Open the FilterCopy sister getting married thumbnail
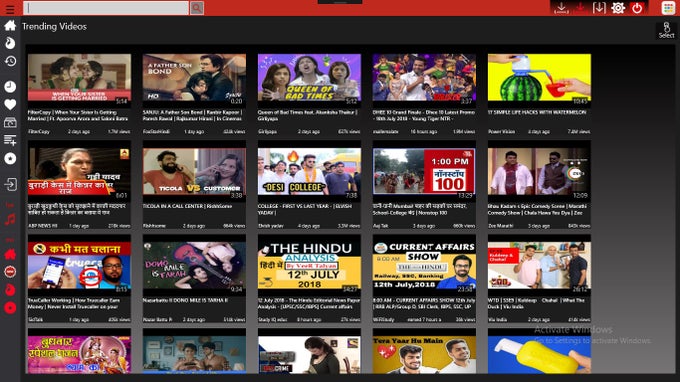Viewport: 680px width, 382px height. 79,78
